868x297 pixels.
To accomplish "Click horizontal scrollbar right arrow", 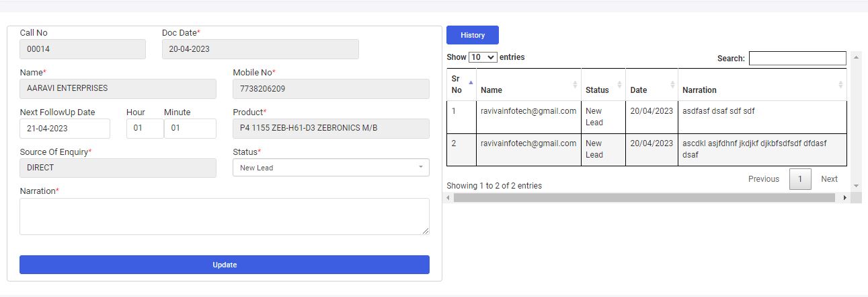I will click(845, 198).
